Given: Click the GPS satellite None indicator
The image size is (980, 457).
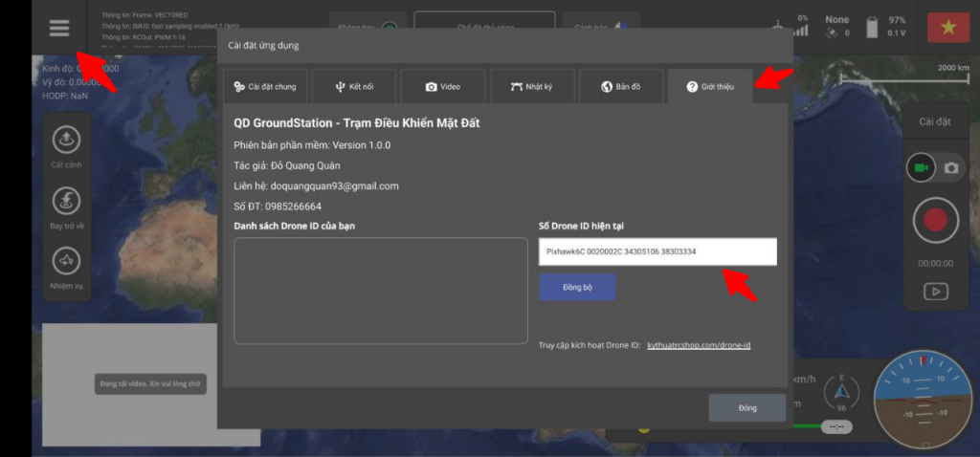Looking at the screenshot, I should pyautogui.click(x=836, y=26).
